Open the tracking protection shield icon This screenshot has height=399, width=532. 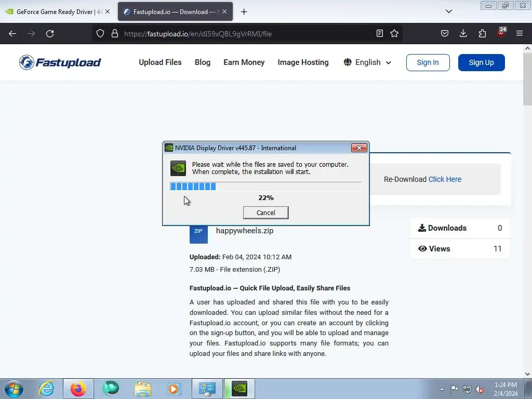[100, 33]
